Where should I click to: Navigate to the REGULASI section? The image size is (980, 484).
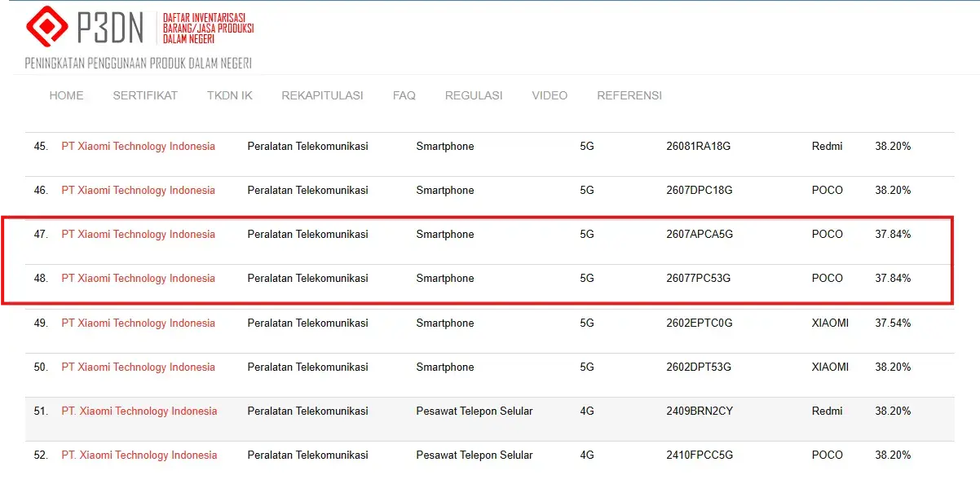click(474, 95)
